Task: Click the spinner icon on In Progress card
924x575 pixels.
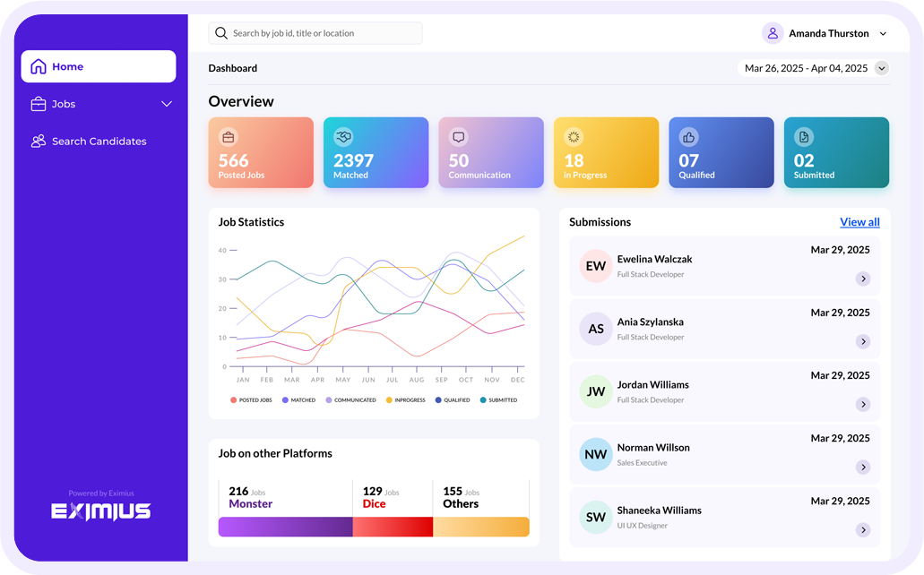Action: coord(574,137)
